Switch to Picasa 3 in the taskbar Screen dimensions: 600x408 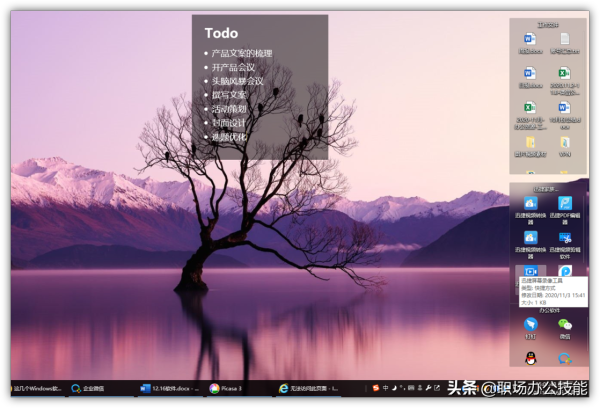tap(227, 388)
